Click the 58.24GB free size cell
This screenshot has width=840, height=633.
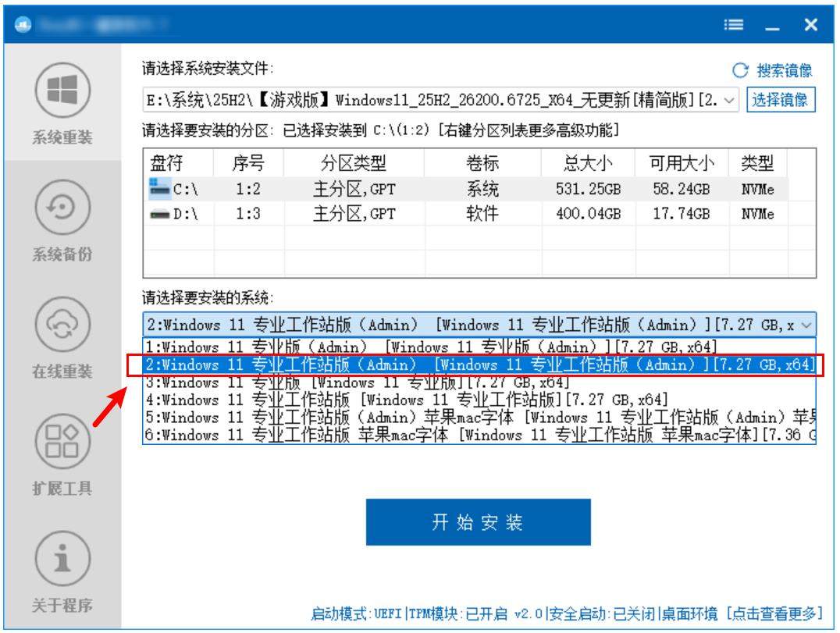click(x=681, y=189)
